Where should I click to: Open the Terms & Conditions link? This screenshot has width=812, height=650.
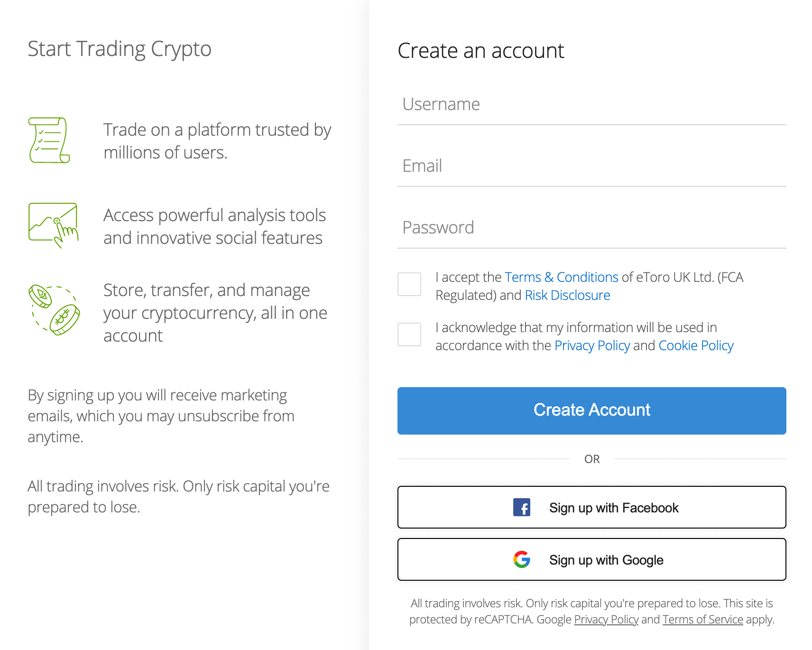(562, 277)
